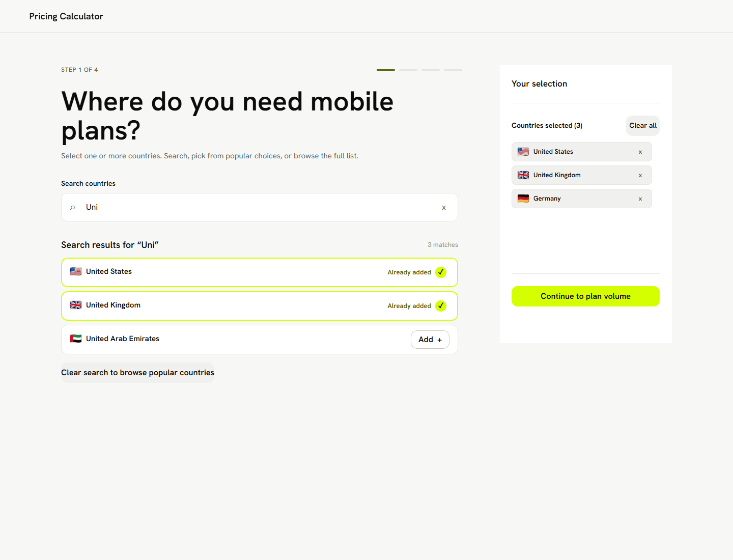This screenshot has width=733, height=560.
Task: Select the United States result row name
Action: (x=109, y=271)
